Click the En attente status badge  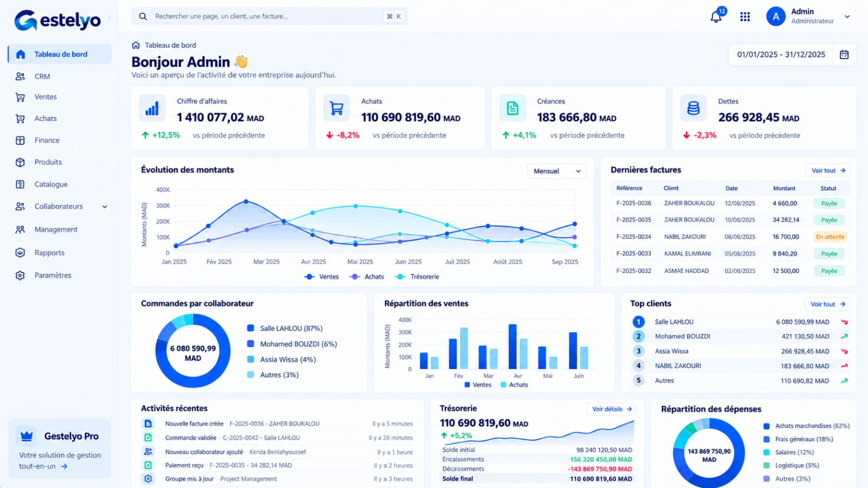point(830,237)
